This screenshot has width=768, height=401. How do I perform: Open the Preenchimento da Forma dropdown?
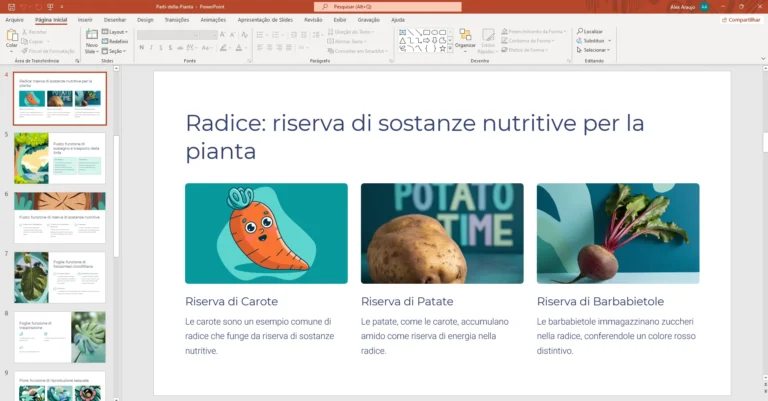[x=533, y=31]
